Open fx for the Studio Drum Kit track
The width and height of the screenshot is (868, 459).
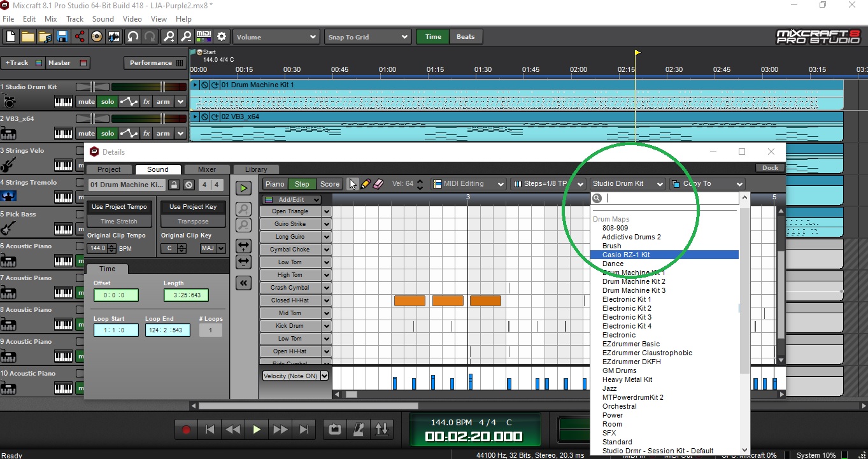146,101
